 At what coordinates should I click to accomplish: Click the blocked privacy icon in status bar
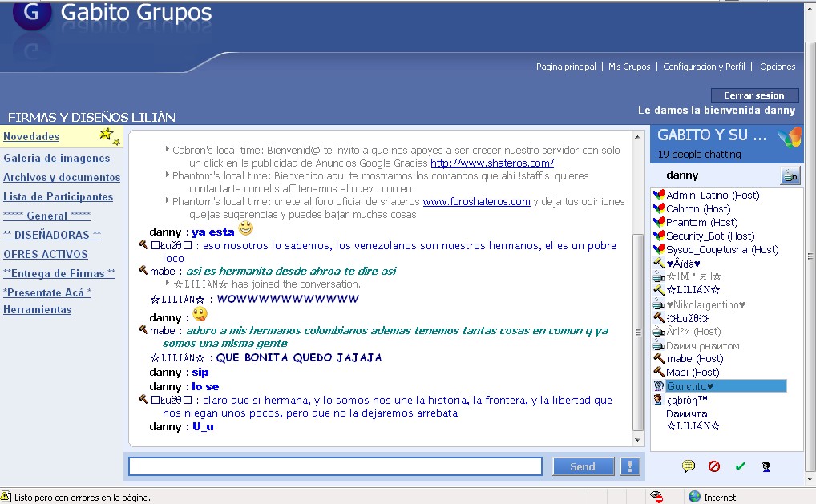tap(656, 497)
